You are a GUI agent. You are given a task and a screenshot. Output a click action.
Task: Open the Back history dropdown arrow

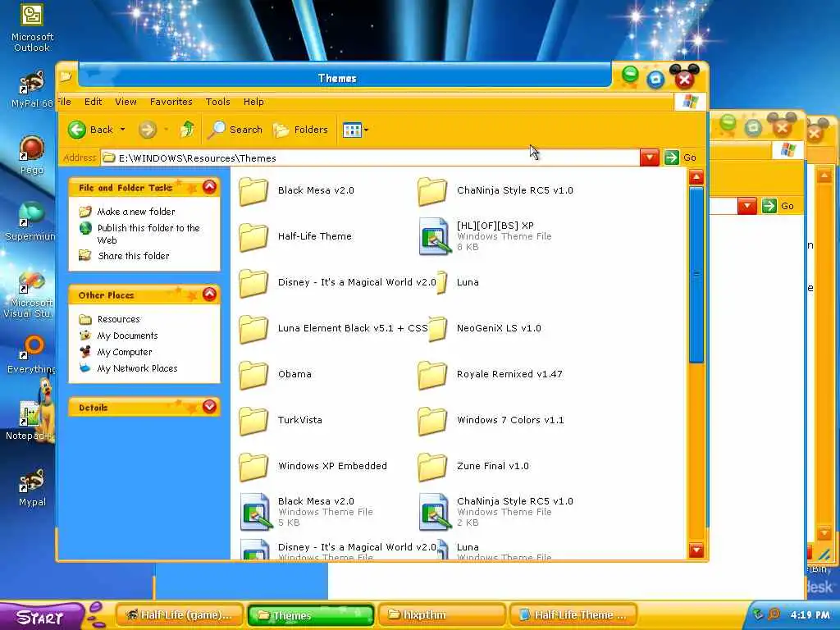(123, 130)
